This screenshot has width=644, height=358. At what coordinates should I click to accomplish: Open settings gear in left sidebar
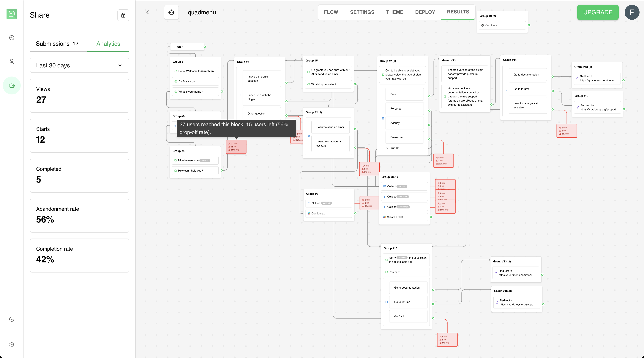pos(12,345)
